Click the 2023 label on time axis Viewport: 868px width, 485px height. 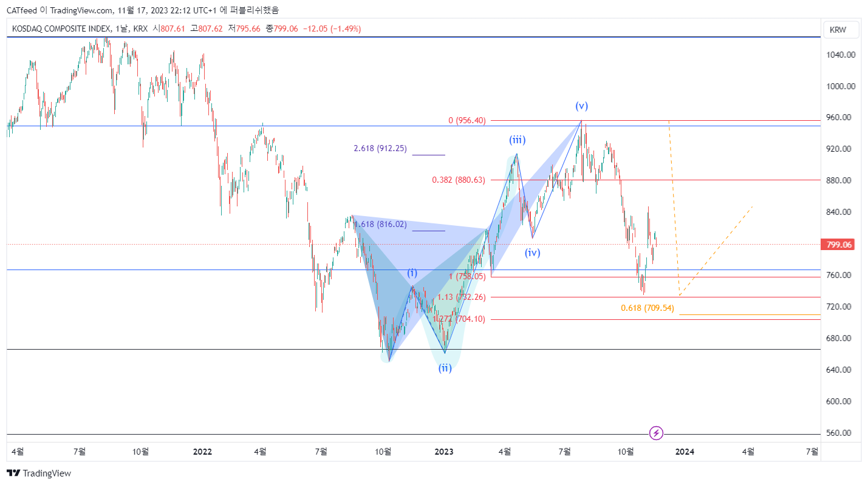444,452
